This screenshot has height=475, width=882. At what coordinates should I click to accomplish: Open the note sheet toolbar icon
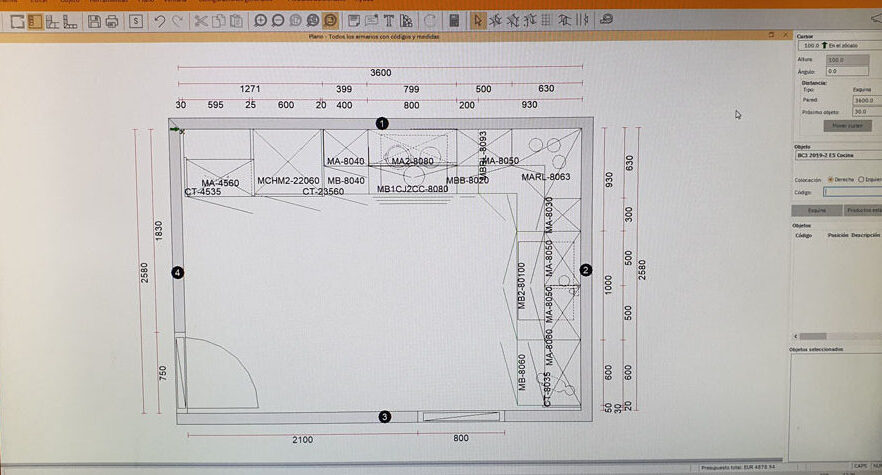click(354, 21)
